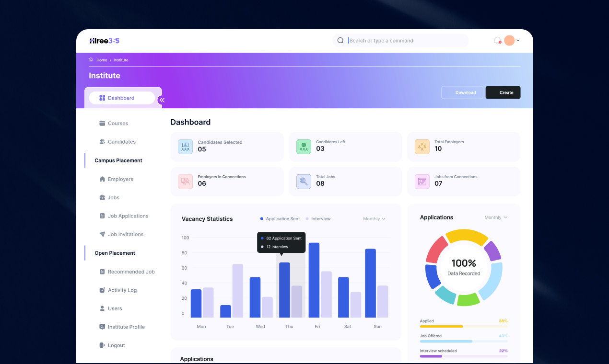Click Friday's blue Application Sent bar
The width and height of the screenshot is (609, 364).
click(x=314, y=280)
